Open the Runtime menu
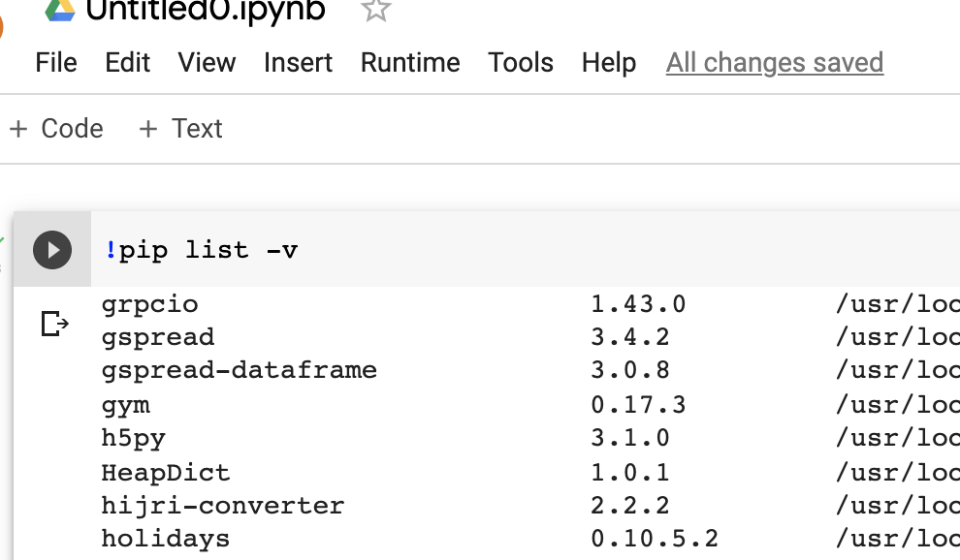 [409, 62]
